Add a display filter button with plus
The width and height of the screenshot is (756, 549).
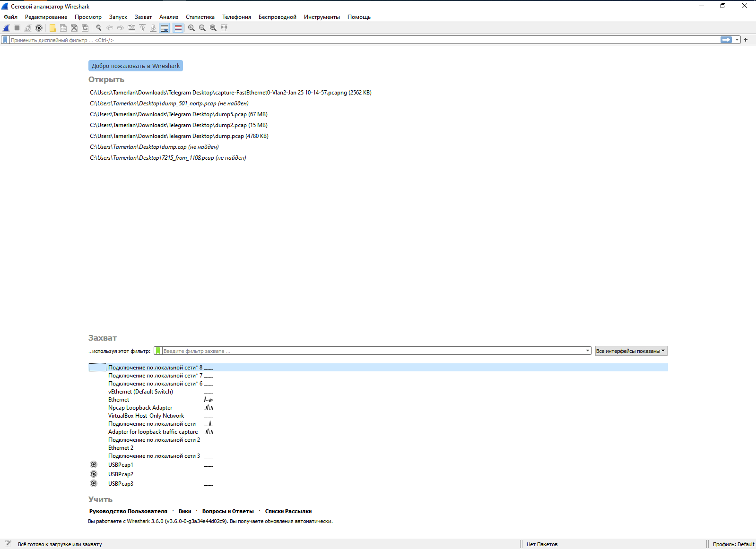746,40
